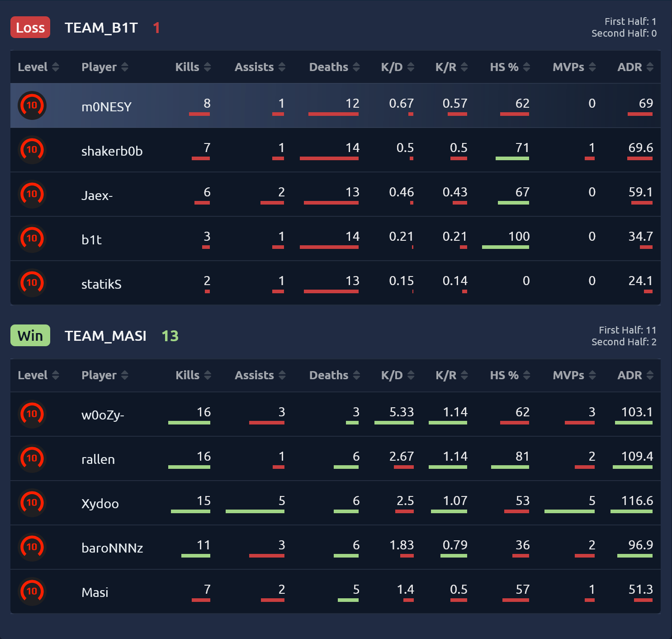Sort TEAM_B1T table by HS %
This screenshot has width=672, height=639.
[510, 67]
